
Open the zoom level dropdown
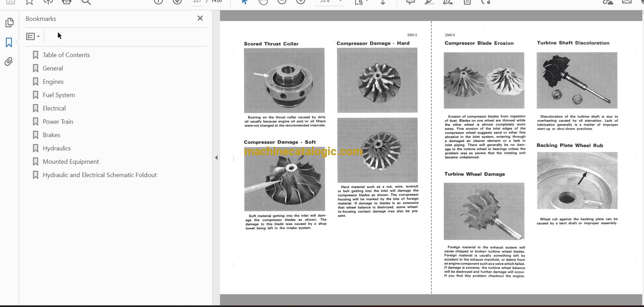click(340, 2)
